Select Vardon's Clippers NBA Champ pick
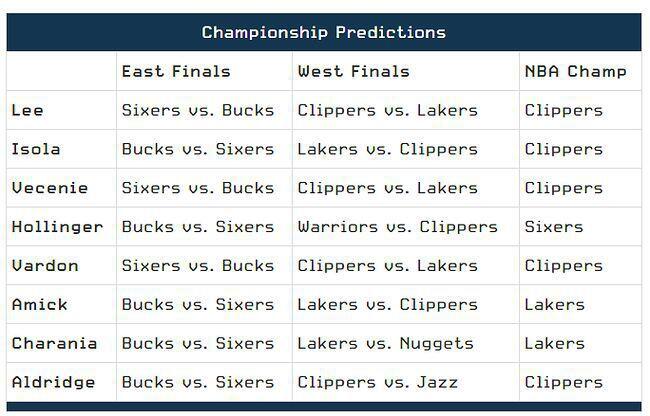 [x=563, y=266]
